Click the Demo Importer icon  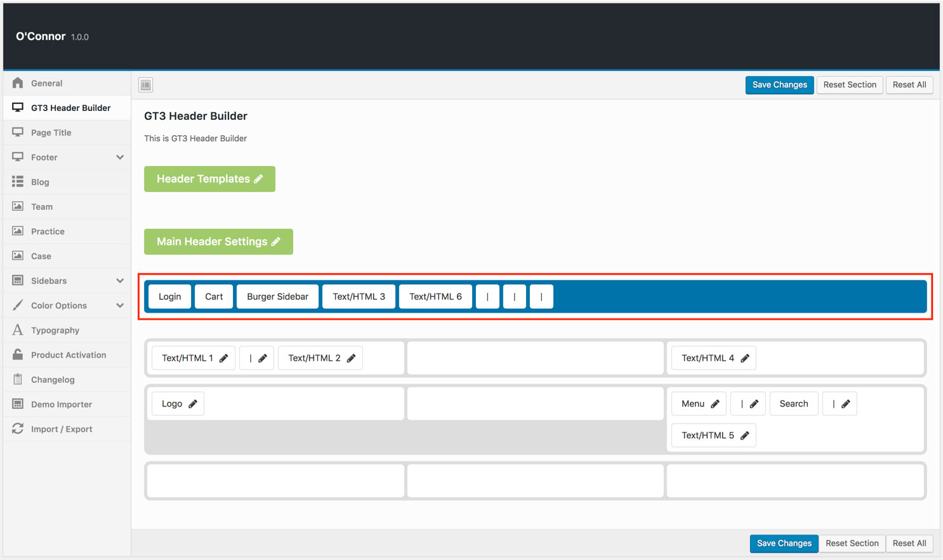point(18,405)
